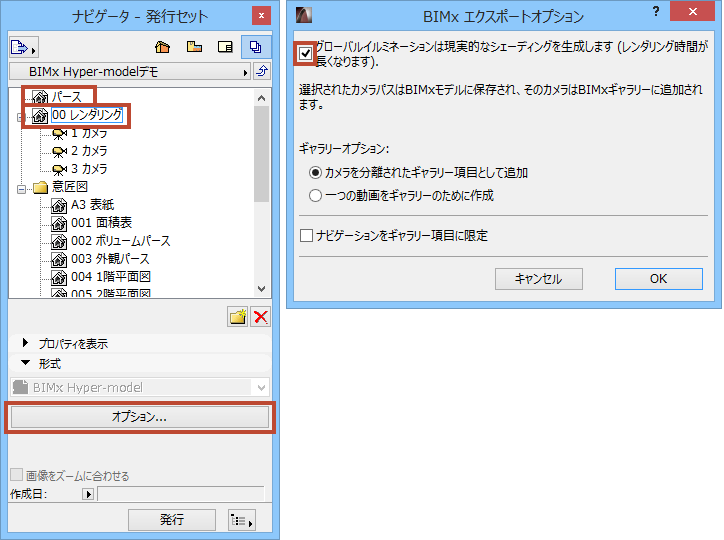This screenshot has height=540, width=724.
Task: Click the help question mark in BIMx dialog
Action: (656, 12)
